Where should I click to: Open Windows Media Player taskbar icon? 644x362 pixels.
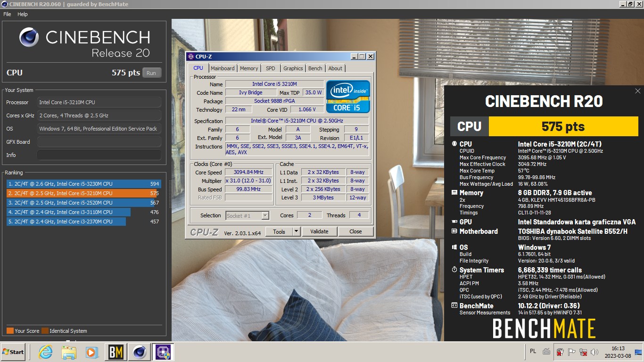(x=91, y=352)
